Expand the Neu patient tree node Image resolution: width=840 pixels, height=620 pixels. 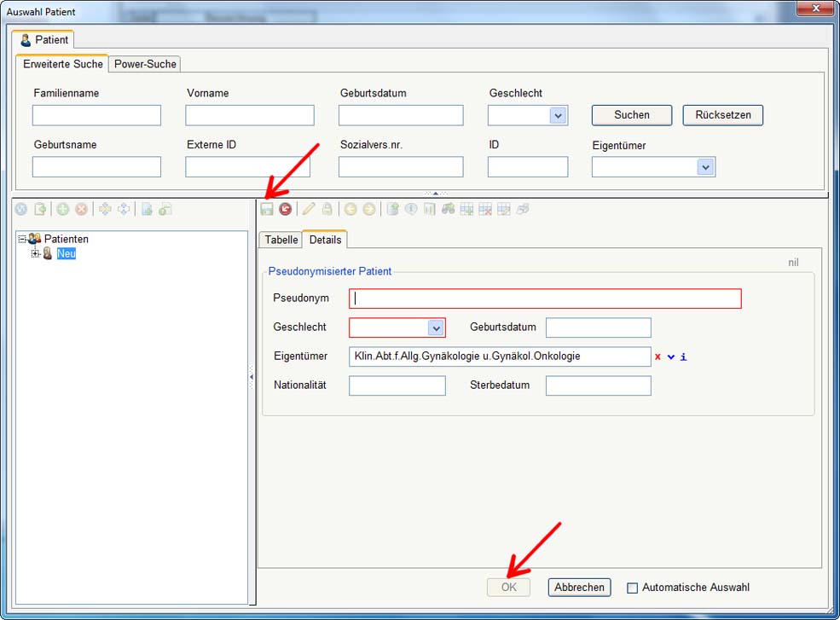tap(36, 253)
